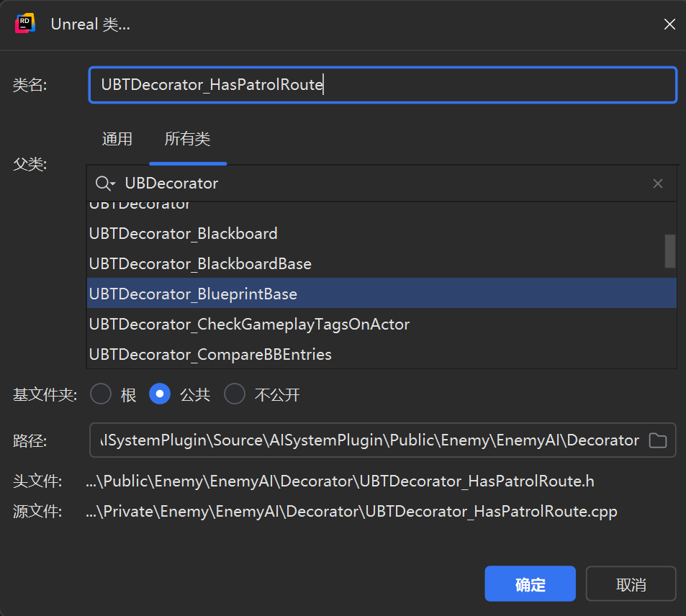
Task: Select UBTDecorator_CompareBBEntries entry
Action: 382,354
